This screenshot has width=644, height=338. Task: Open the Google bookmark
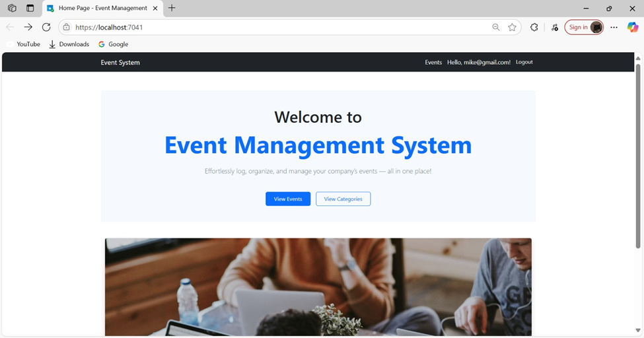pyautogui.click(x=114, y=44)
